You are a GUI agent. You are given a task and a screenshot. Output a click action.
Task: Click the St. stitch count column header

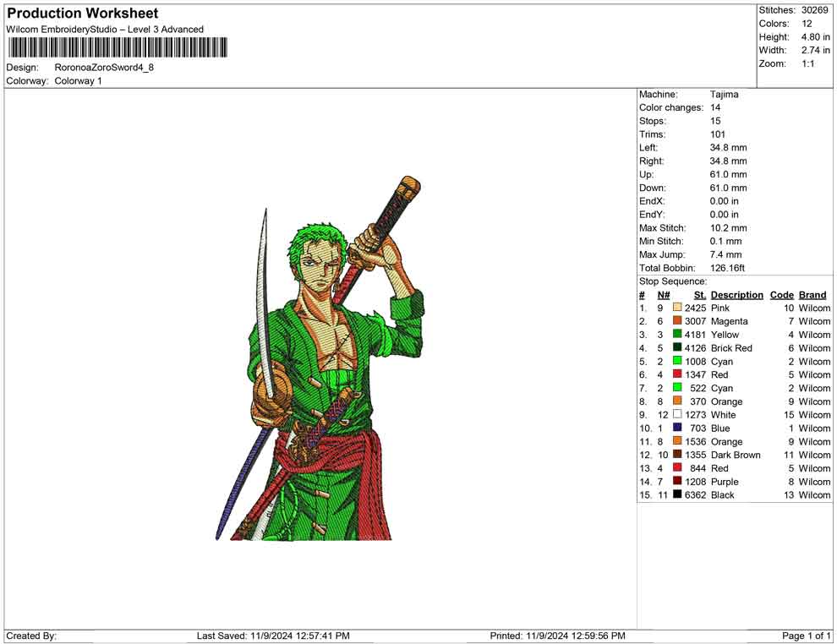tap(699, 295)
